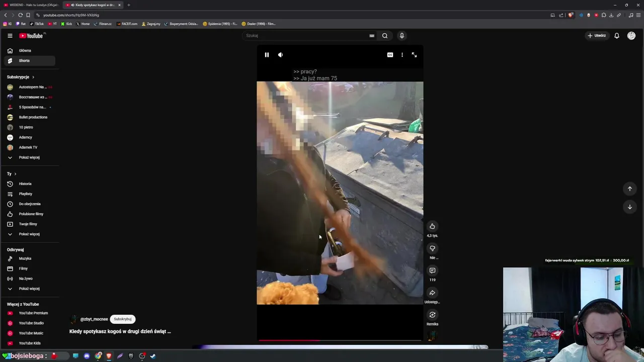The height and width of the screenshot is (362, 644).
Task: Go to the previous Short
Action: point(629,189)
